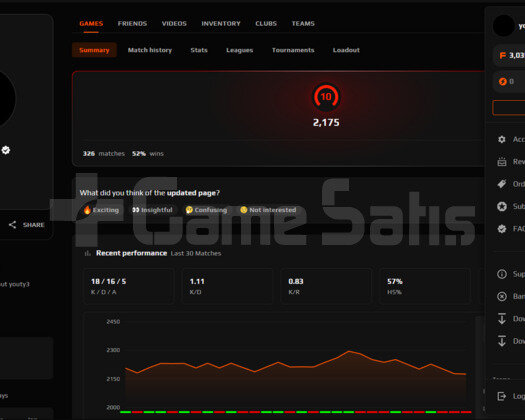Image resolution: width=525 pixels, height=420 pixels.
Task: Open the Leagues sub-tab
Action: (239, 50)
